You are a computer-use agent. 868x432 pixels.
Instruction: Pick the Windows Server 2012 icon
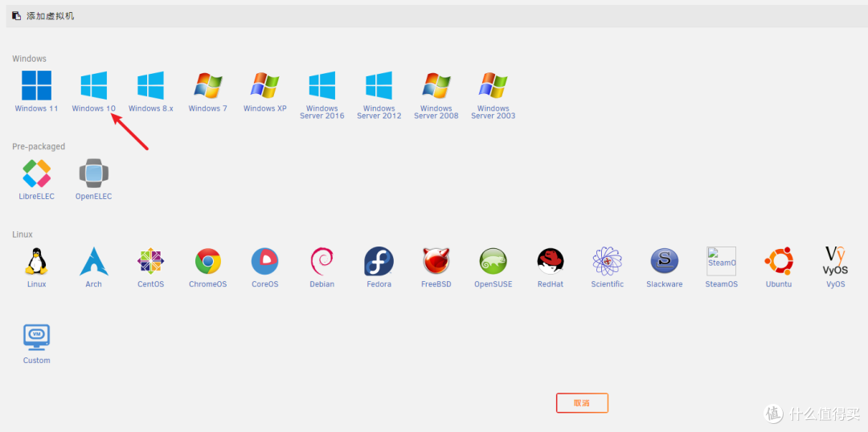tap(379, 85)
